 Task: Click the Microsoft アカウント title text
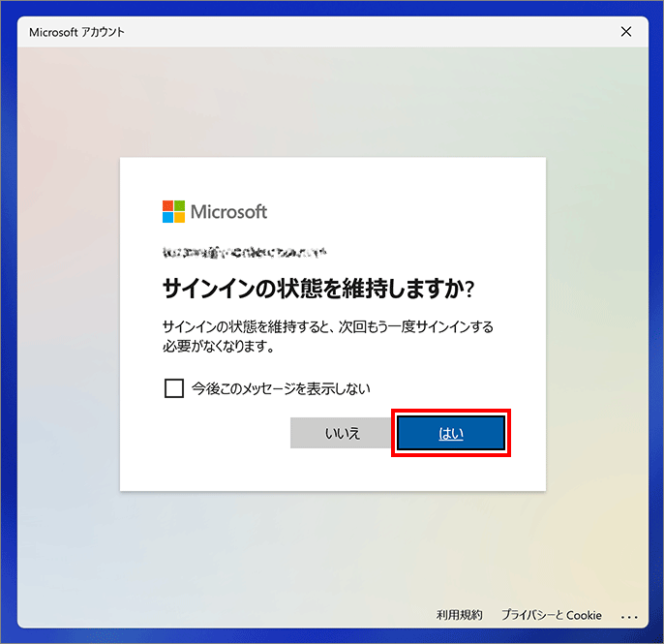pos(76,32)
